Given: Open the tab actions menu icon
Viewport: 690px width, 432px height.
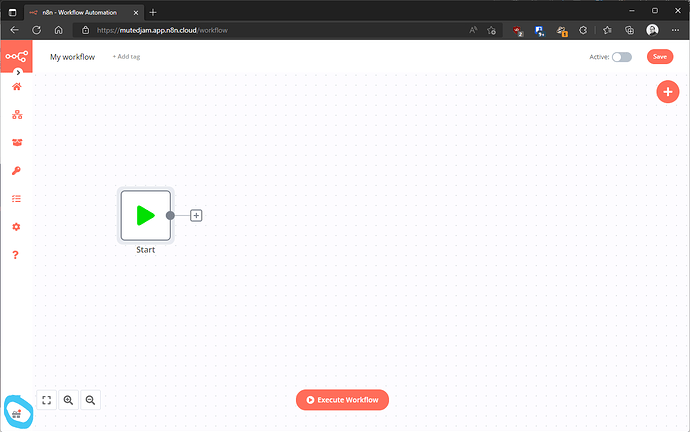Looking at the screenshot, I should [12, 12].
